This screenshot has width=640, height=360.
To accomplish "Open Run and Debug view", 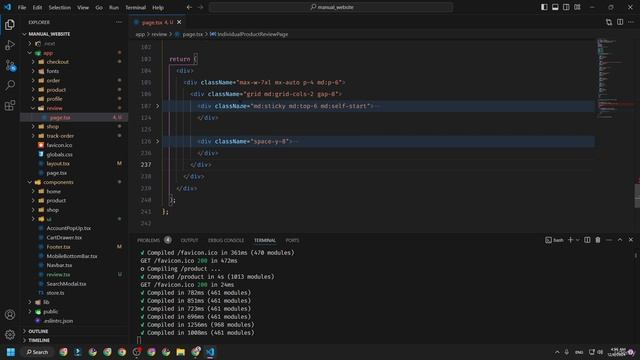I will (x=10, y=45).
